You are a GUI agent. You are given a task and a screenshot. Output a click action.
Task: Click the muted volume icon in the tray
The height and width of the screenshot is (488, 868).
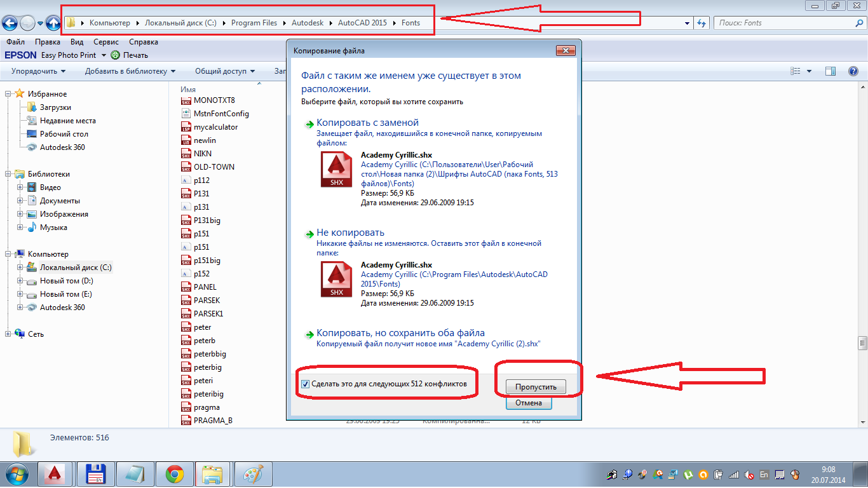point(749,475)
